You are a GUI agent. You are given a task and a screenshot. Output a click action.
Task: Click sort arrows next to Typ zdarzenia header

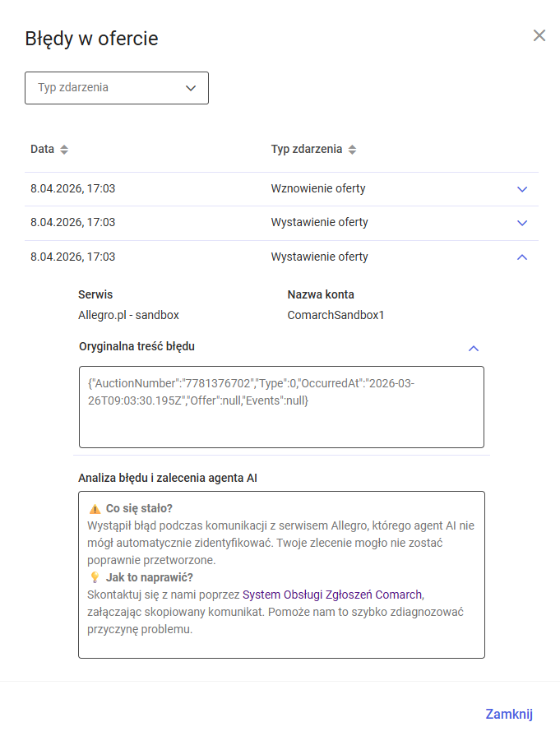353,150
